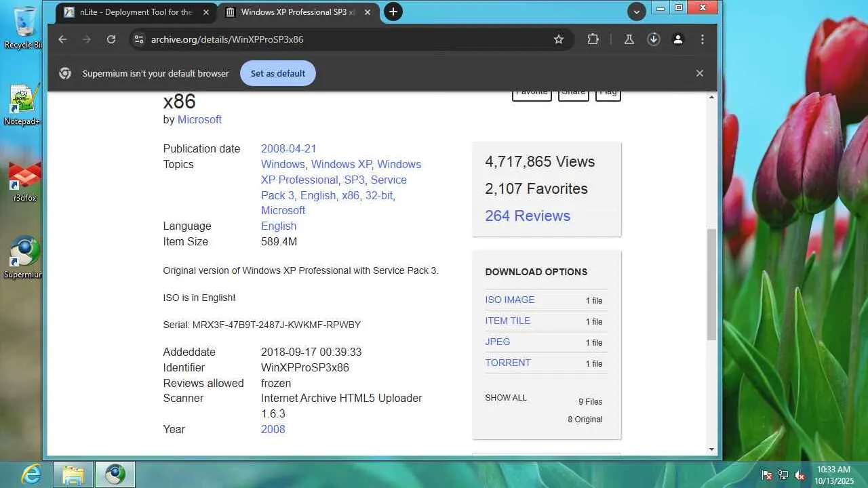The height and width of the screenshot is (488, 868).
Task: Click the serial 'MRX3F-47B9T-2487J-KWKMF-RPWBY' text
Action: pyautogui.click(x=277, y=325)
